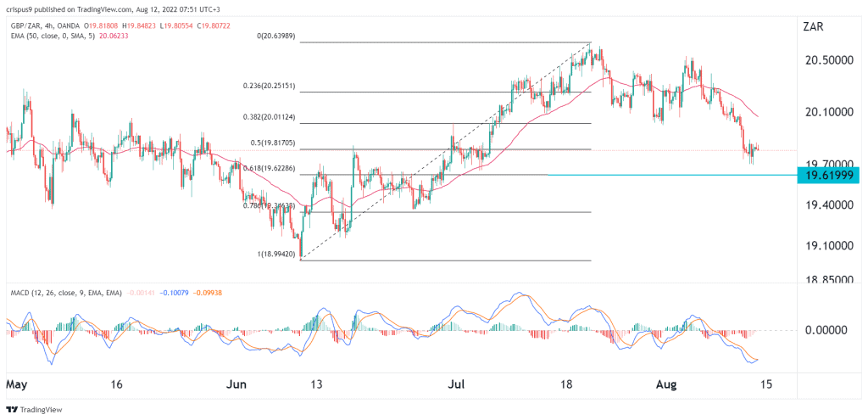
Task: Click the 0.382(20.01124) Fibonacci label
Action: point(270,117)
